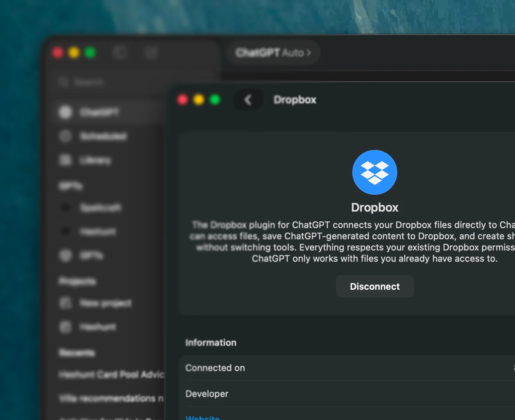Screen dimensions: 515x420
Task: Maximize the Dropbox window with green button
Action: click(215, 99)
